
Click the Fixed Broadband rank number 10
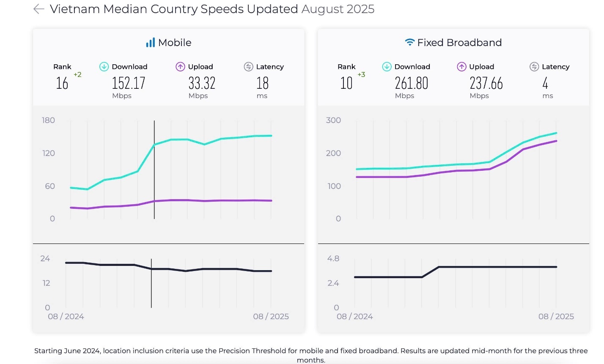click(x=346, y=83)
